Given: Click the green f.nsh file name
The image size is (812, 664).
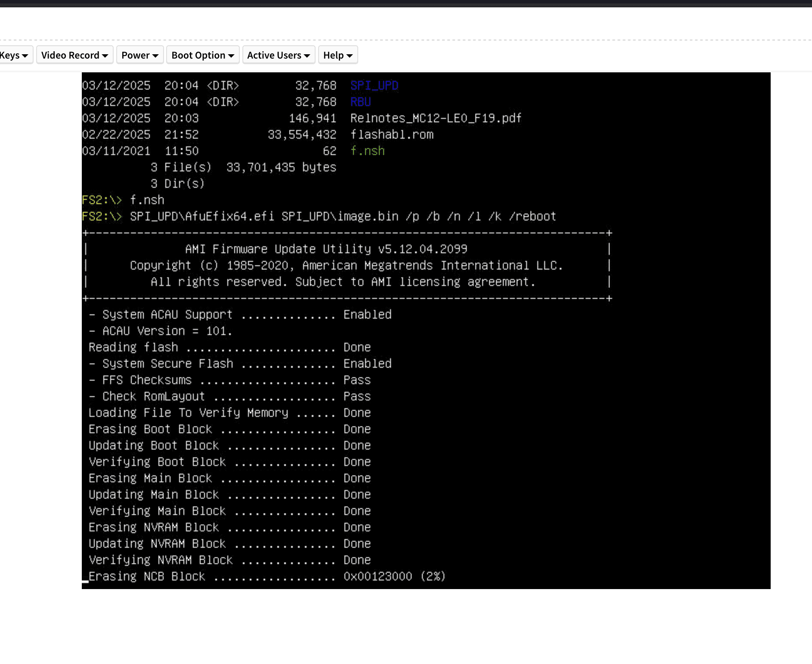Looking at the screenshot, I should click(x=367, y=151).
